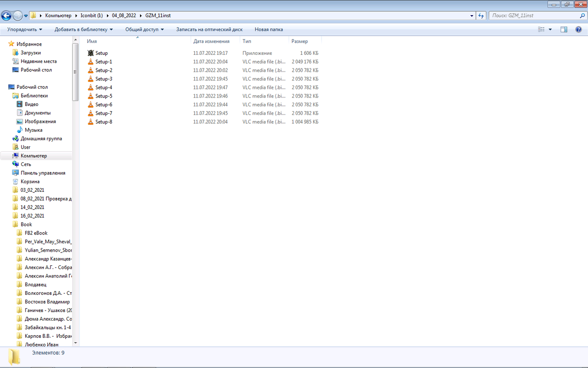Sort files by the Тип column
The width and height of the screenshot is (588, 368).
click(264, 41)
